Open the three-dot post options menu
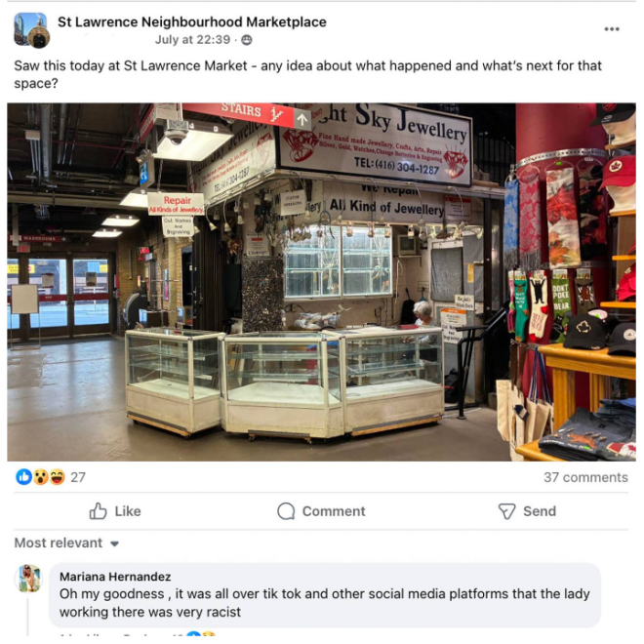This screenshot has width=644, height=644. coord(611,29)
